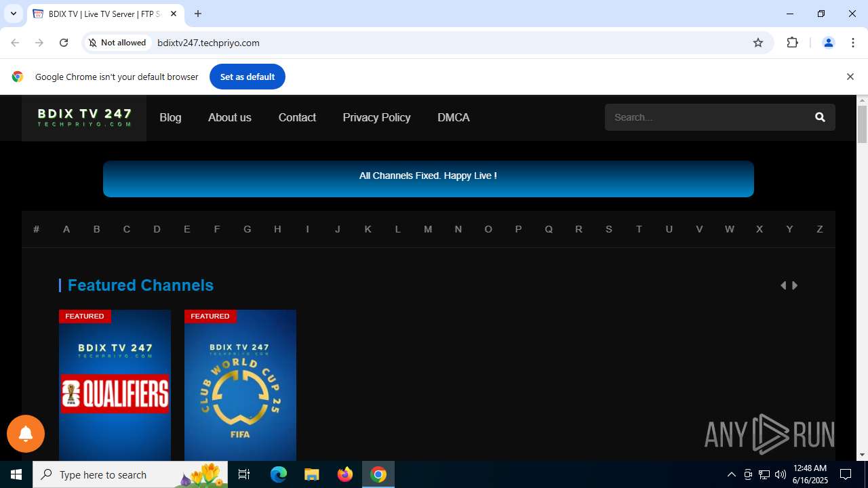
Task: Click the search magnifier icon
Action: (x=820, y=117)
